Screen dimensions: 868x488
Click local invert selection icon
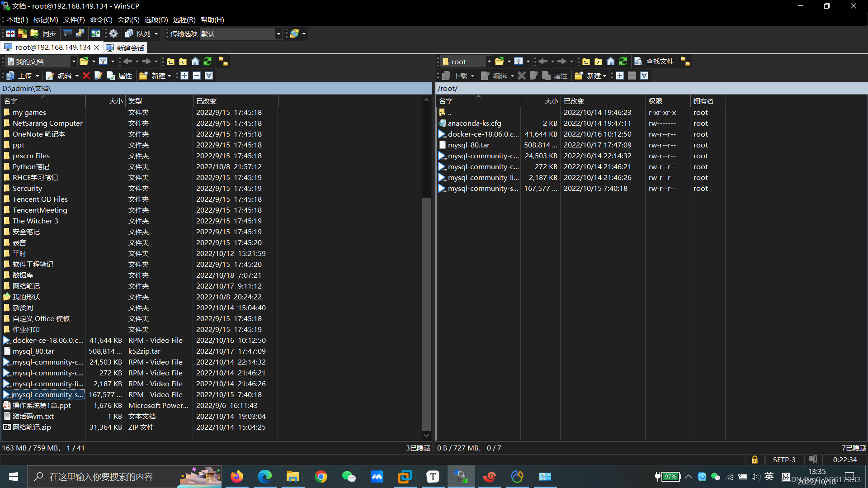click(209, 76)
